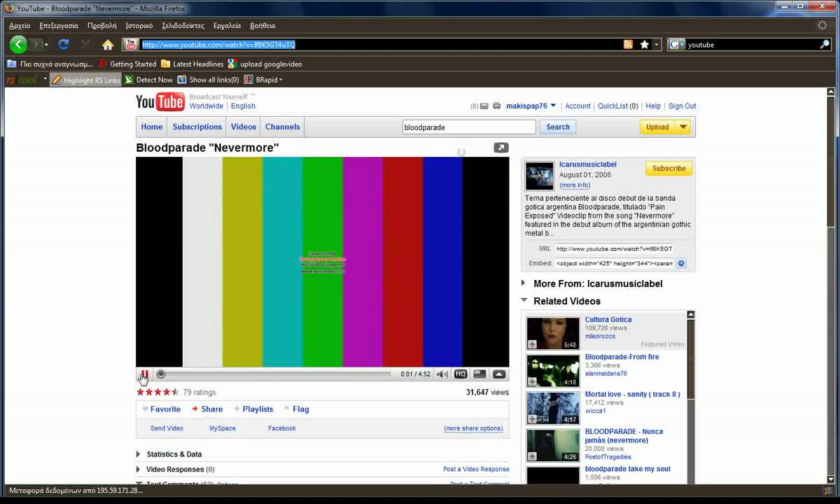Image resolution: width=840 pixels, height=504 pixels.
Task: Switch to the Subscriptions tab
Action: coord(197,127)
